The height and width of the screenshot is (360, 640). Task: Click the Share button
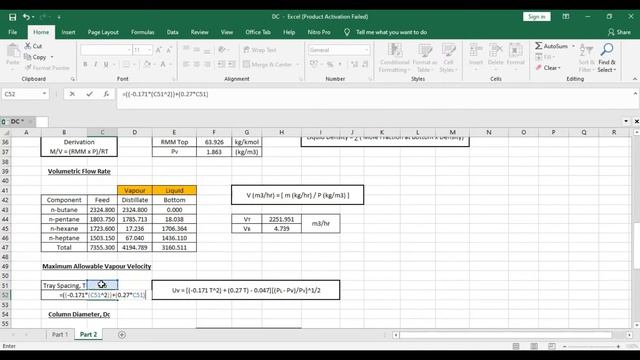coord(619,32)
